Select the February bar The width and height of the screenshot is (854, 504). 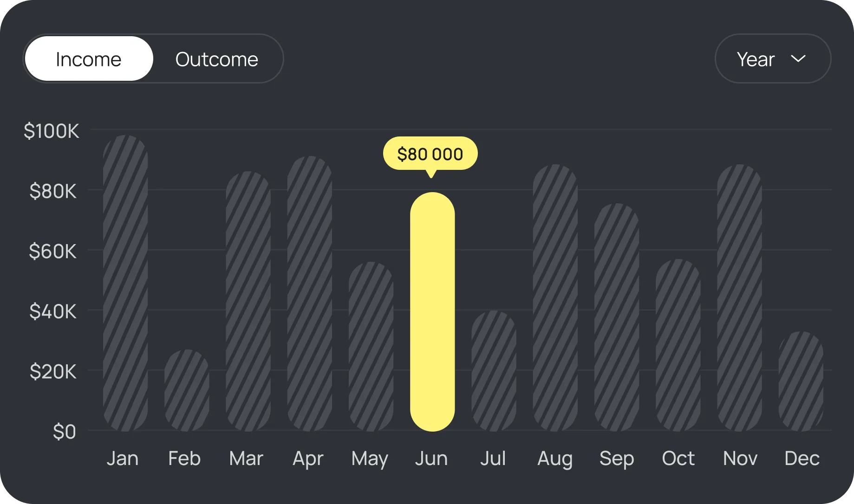(185, 390)
